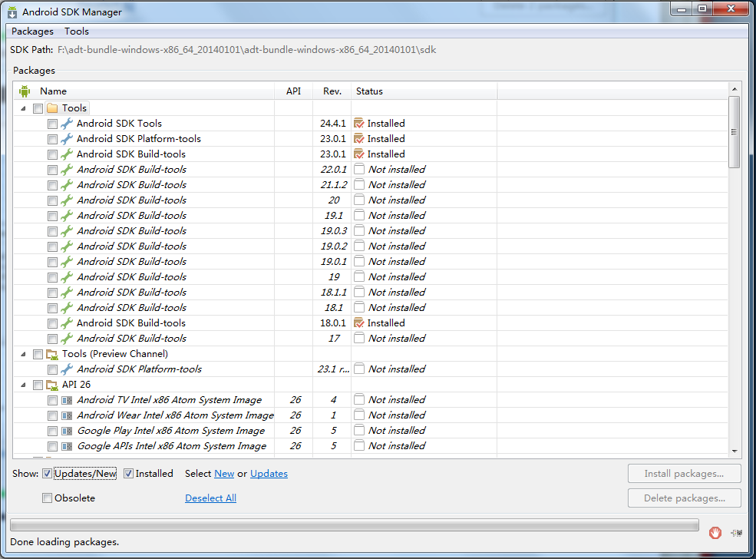Click the wrench icon beside Android SDK Platform-tools 23.0.1
Screen dimensions: 756x559
pyautogui.click(x=67, y=139)
